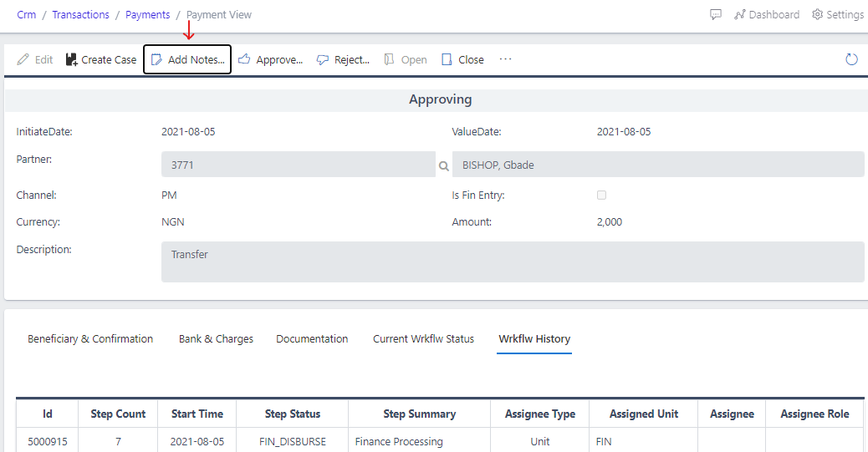
Task: Select the Wrkflw History tab
Action: pos(534,338)
